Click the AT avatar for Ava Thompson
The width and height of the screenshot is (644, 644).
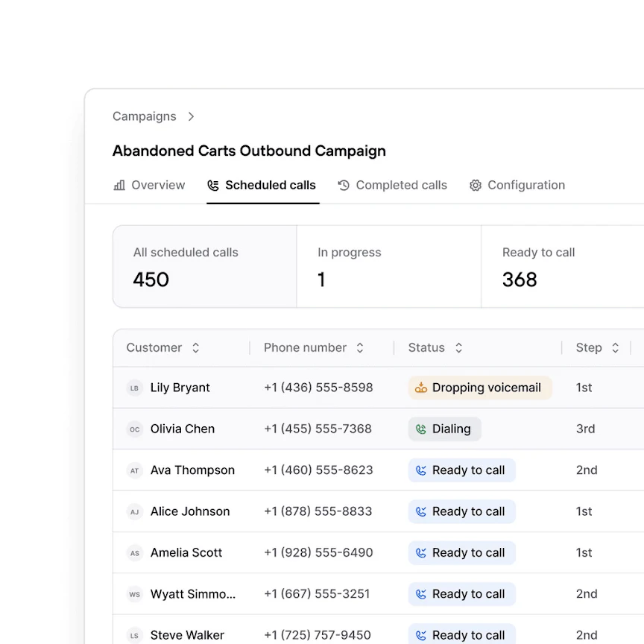(134, 470)
